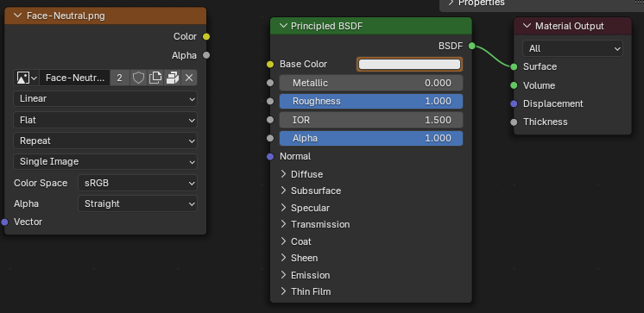The height and width of the screenshot is (313, 644).
Task: Click the Base Color white swatch
Action: pyautogui.click(x=409, y=65)
